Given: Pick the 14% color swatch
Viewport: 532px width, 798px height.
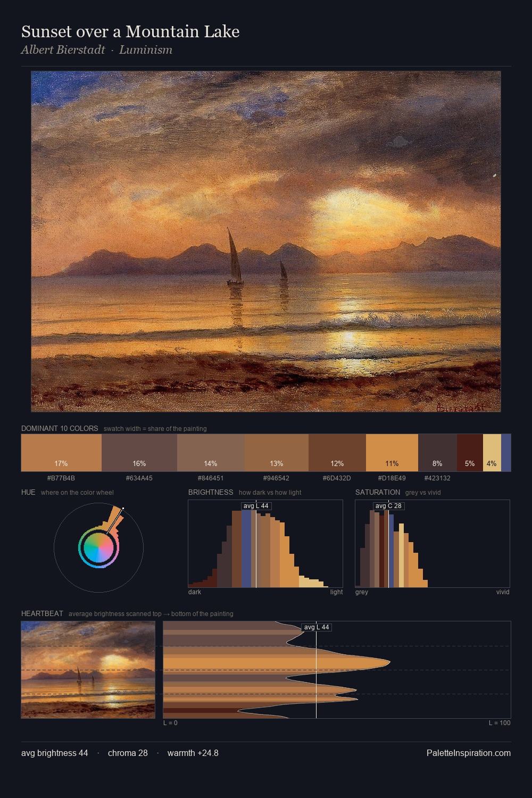Looking at the screenshot, I should [211, 453].
